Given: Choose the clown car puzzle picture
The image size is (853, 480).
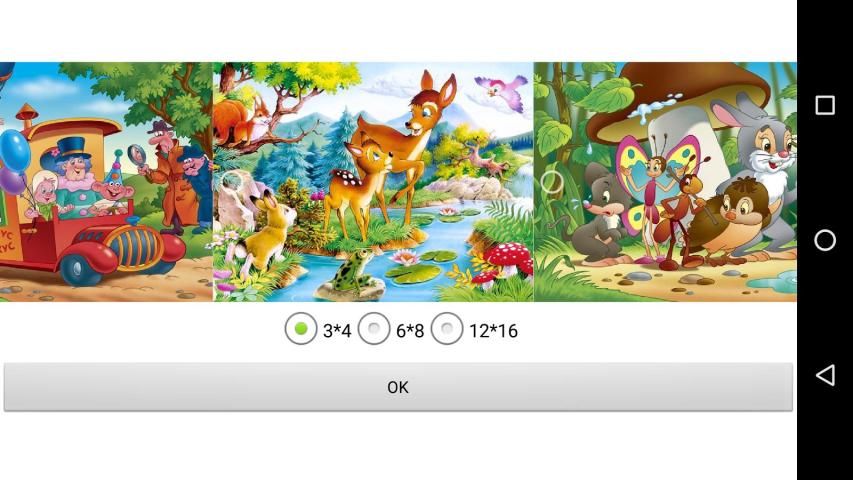Looking at the screenshot, I should [106, 182].
